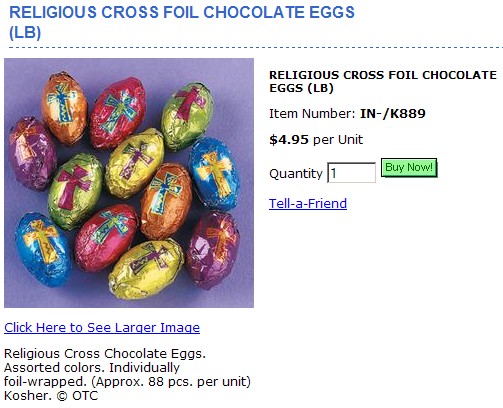Click the item number IN-/K889
503x408 pixels.
pos(393,114)
